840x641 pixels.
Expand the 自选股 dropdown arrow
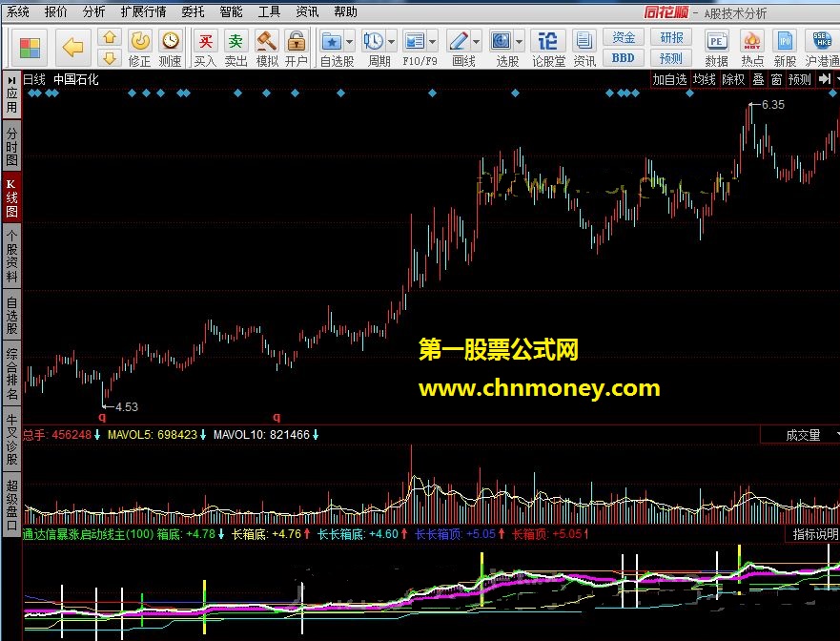point(349,41)
